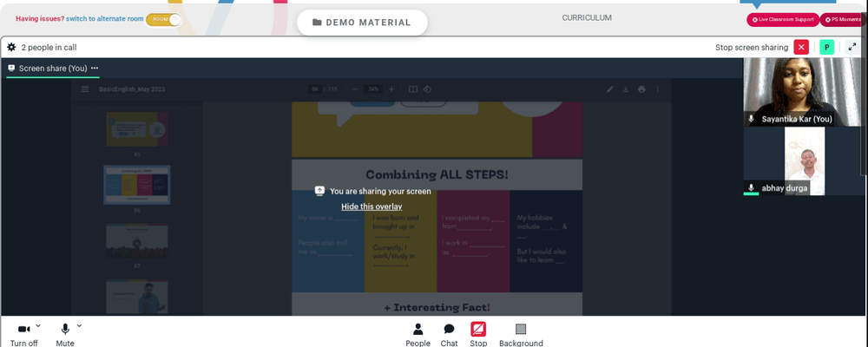Viewport: 868px width, 347px height.
Task: Switch to the CURRICULUM tab
Action: click(587, 17)
